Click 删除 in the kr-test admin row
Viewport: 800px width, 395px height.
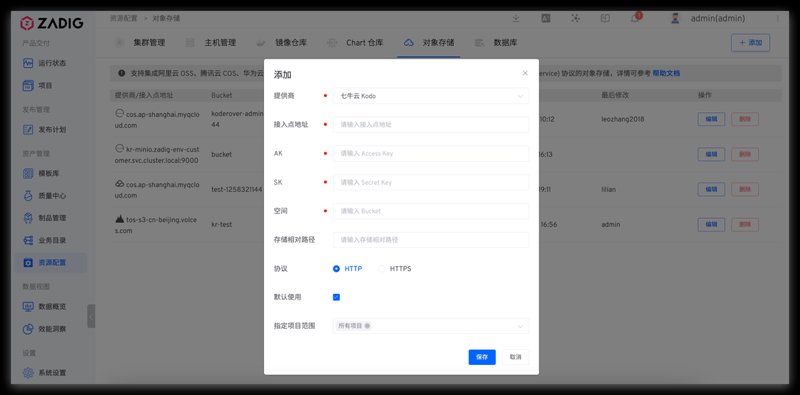point(745,225)
